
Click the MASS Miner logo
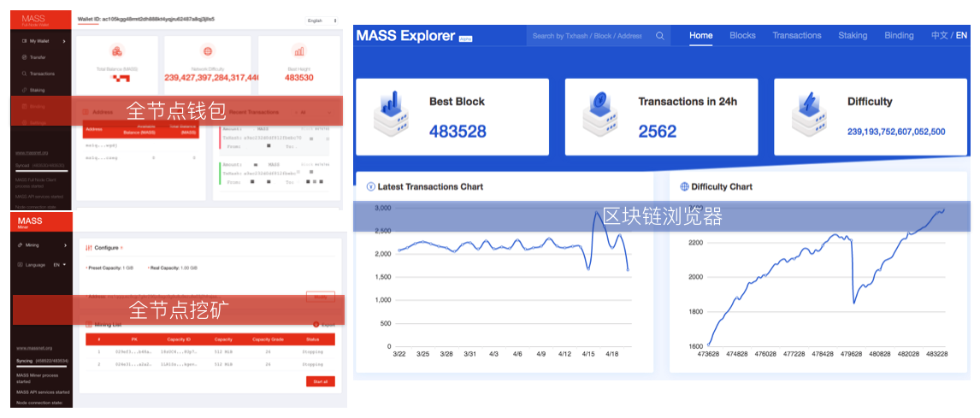click(x=29, y=222)
